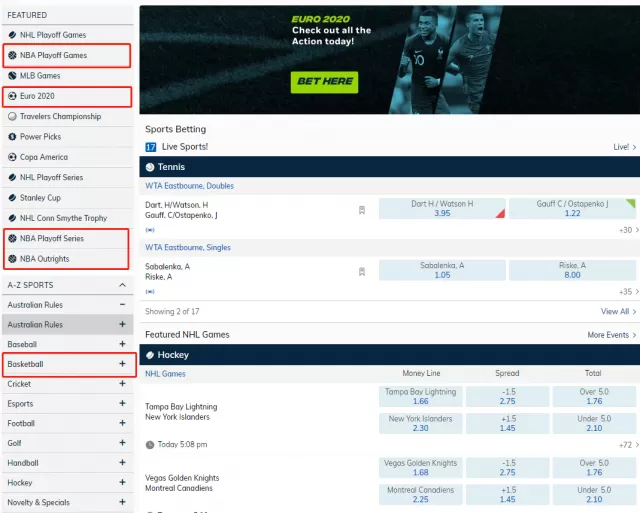Screen dimensions: 640x513
Task: Select Montreal Canadiens money line 2.25
Action: coord(420,495)
